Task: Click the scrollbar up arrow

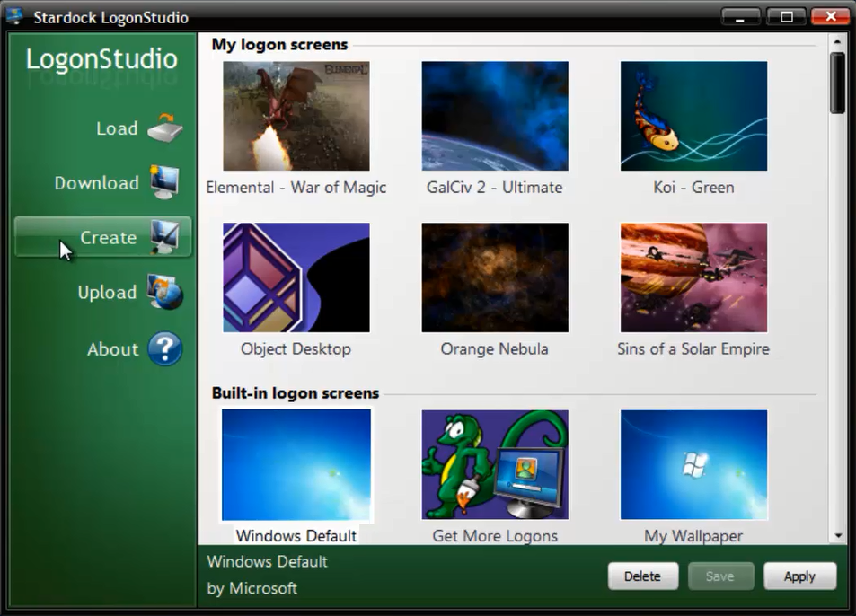Action: [x=837, y=40]
